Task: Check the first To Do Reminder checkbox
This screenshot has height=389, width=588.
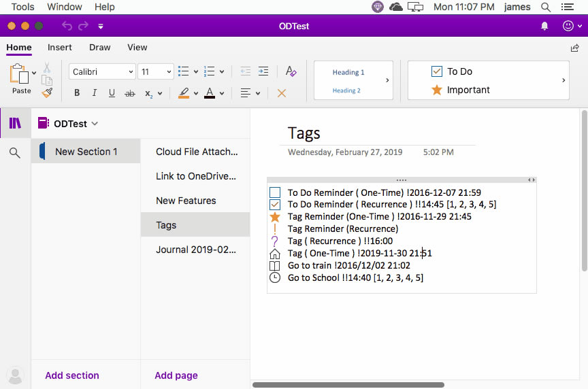Action: tap(275, 192)
